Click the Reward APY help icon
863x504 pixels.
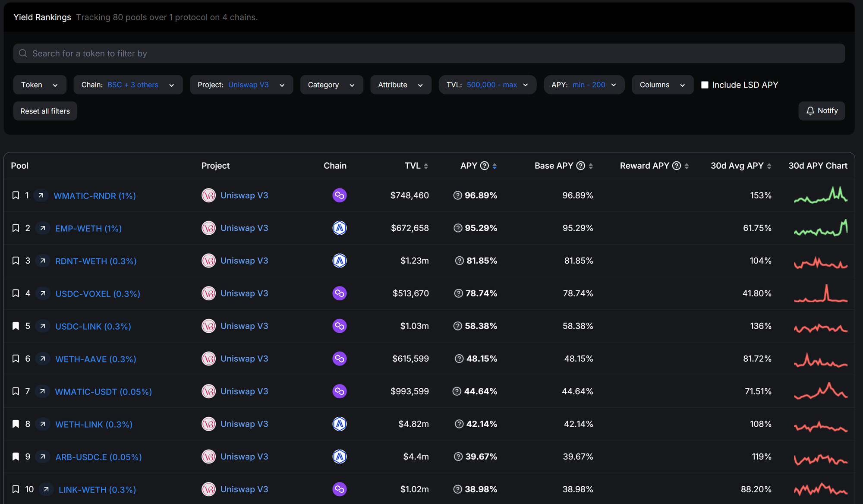point(677,166)
